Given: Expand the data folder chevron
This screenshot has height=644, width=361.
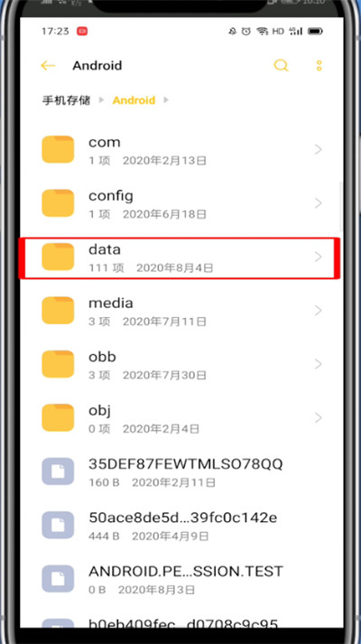Looking at the screenshot, I should 319,257.
